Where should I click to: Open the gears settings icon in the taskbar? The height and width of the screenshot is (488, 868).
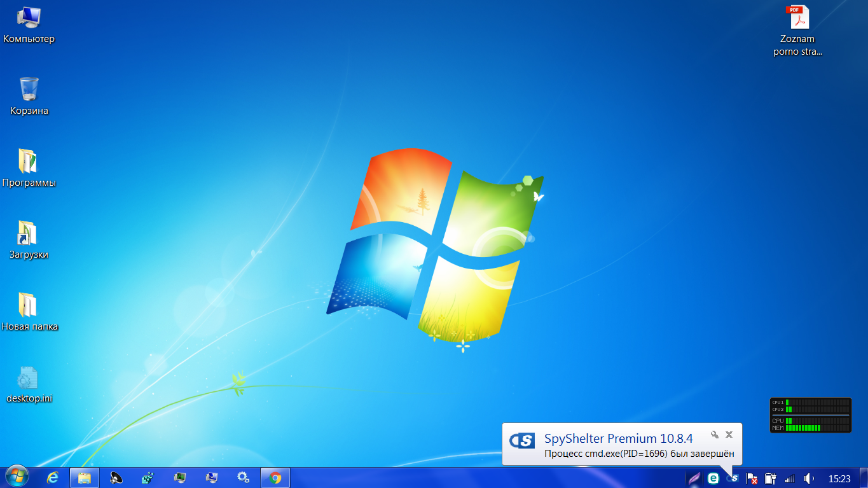point(243,478)
